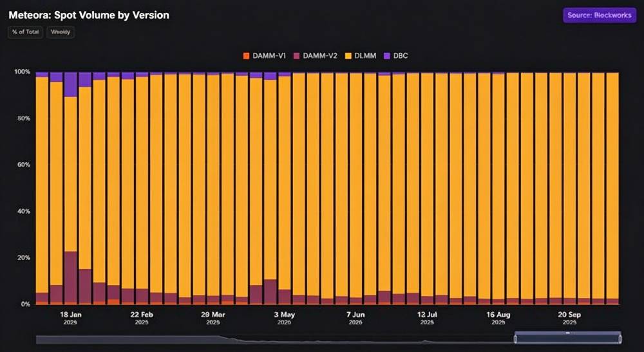644x352 pixels.
Task: Click the chart title Meteora: Spot Volume by Version
Action: pos(89,15)
